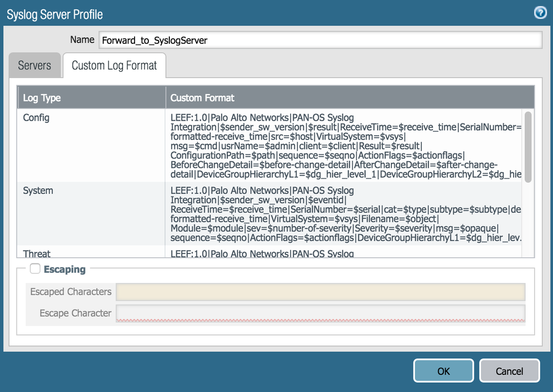The height and width of the screenshot is (392, 553).
Task: Enable the Escaping checkbox
Action: tap(35, 269)
